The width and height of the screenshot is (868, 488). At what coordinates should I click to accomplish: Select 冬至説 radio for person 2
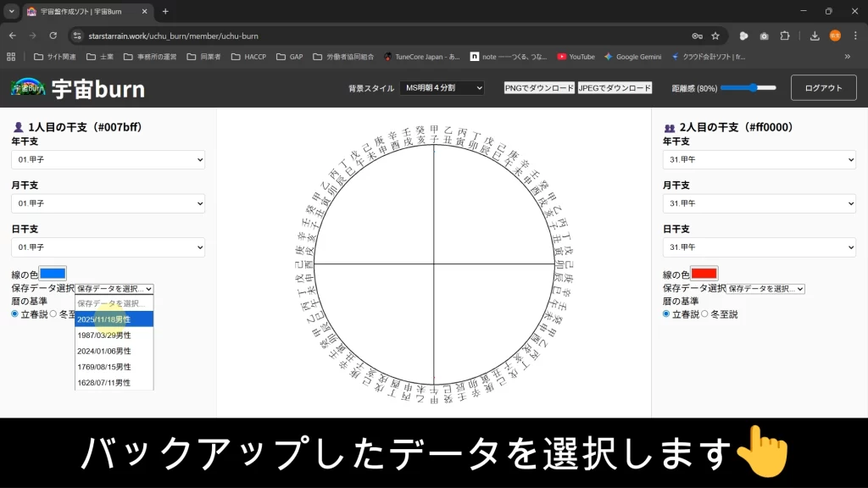point(705,314)
